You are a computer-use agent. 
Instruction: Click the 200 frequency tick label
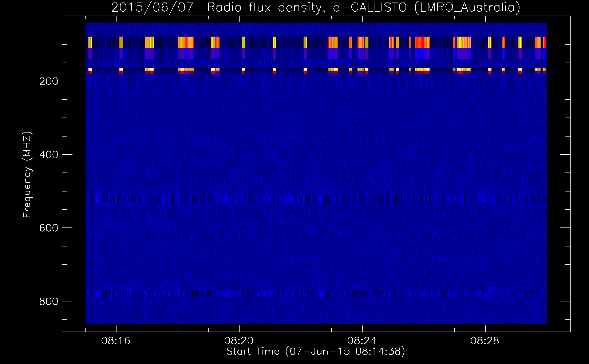(x=49, y=81)
